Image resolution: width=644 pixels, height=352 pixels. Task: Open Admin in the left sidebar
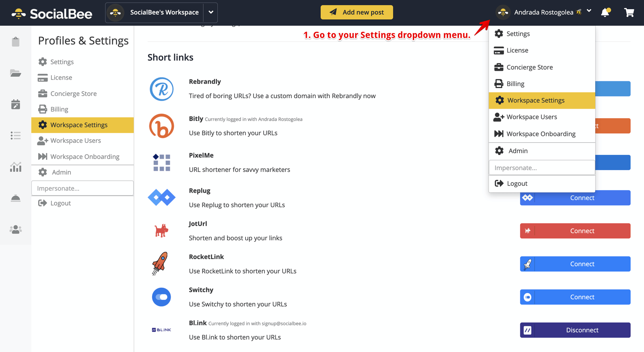[83, 172]
